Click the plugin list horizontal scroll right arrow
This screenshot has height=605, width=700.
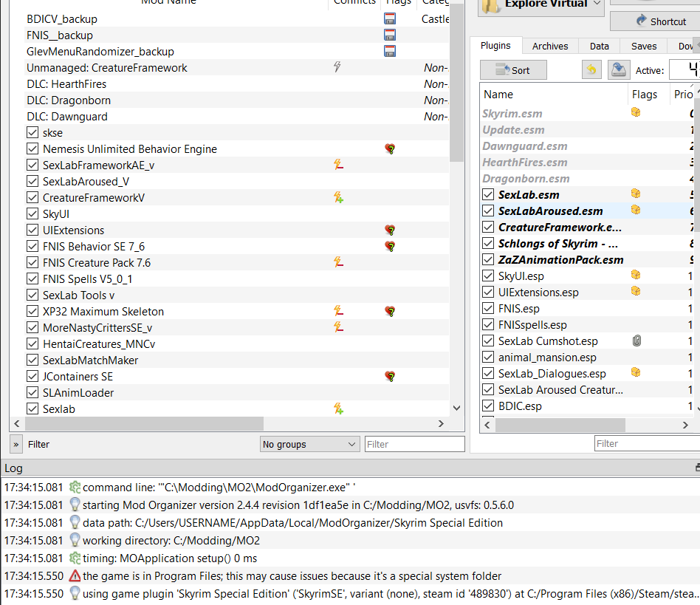[685, 425]
